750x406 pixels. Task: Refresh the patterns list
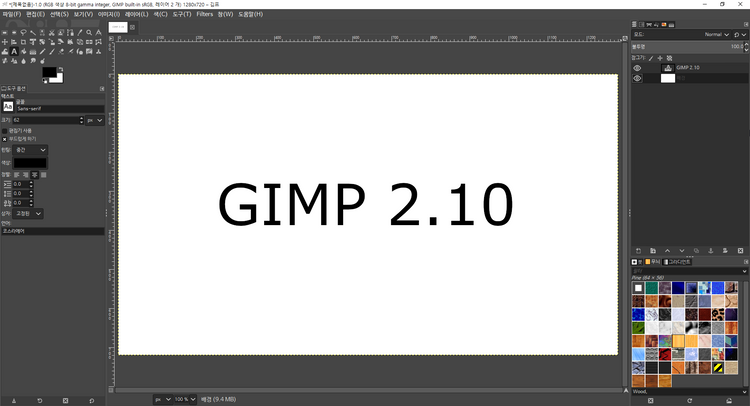[x=689, y=401]
